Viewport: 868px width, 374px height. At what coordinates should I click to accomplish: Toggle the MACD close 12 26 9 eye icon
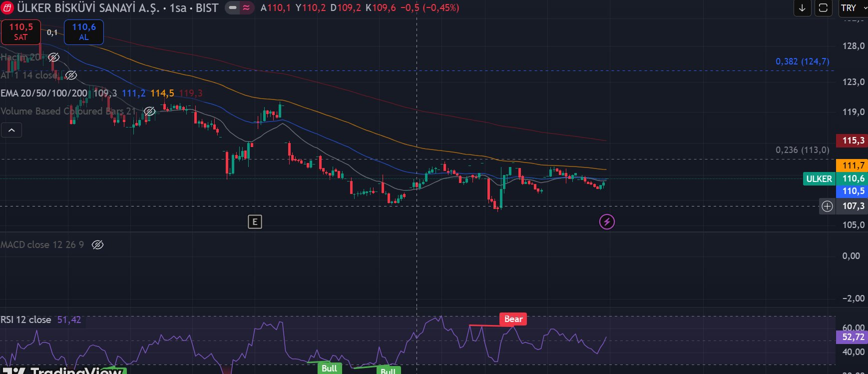pos(98,244)
